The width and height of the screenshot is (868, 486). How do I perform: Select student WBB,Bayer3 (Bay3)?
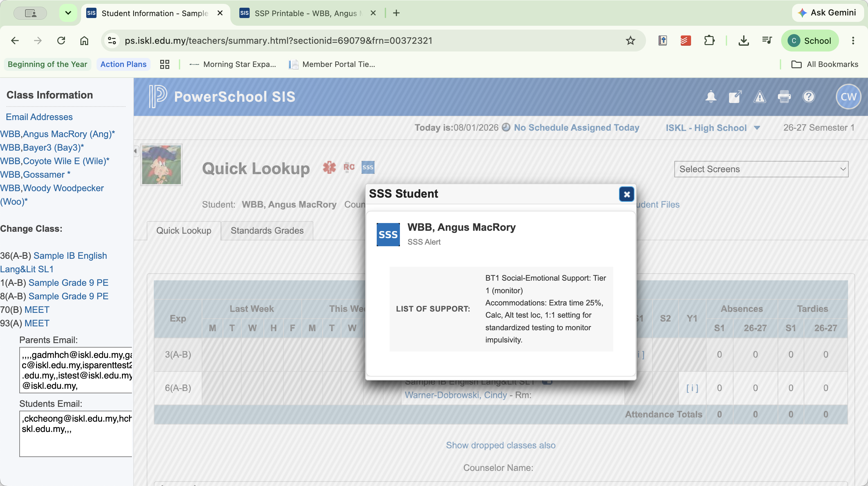tap(42, 148)
